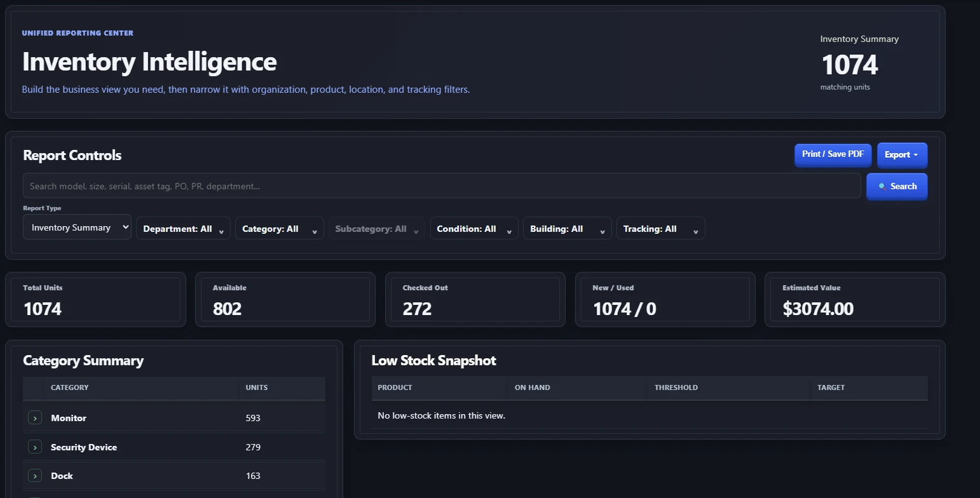The width and height of the screenshot is (980, 498).
Task: Open the Subcategory: All filter
Action: 377,229
